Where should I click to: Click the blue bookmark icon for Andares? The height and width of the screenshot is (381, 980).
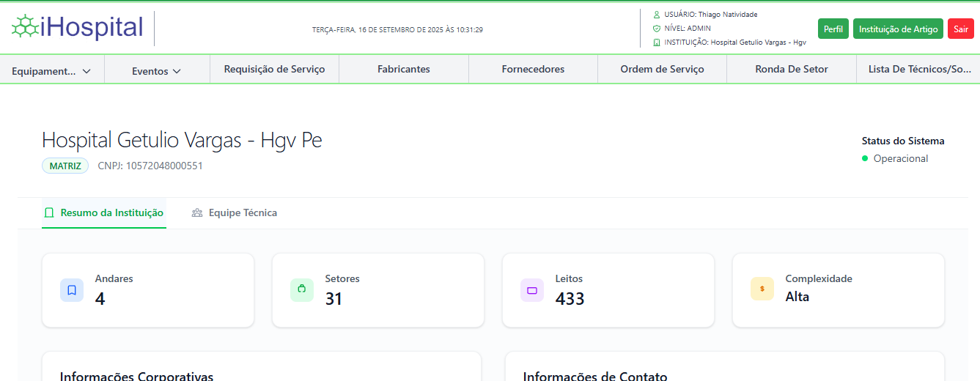point(72,290)
